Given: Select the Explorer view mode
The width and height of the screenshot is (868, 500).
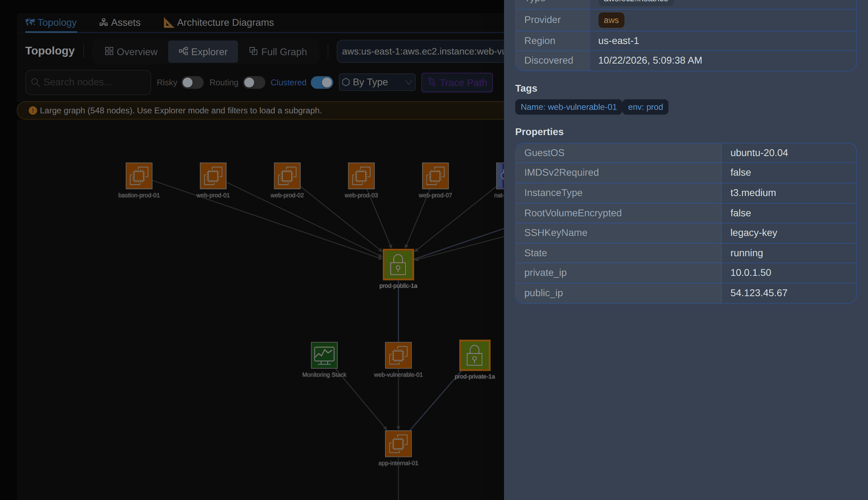Looking at the screenshot, I should click(x=203, y=52).
